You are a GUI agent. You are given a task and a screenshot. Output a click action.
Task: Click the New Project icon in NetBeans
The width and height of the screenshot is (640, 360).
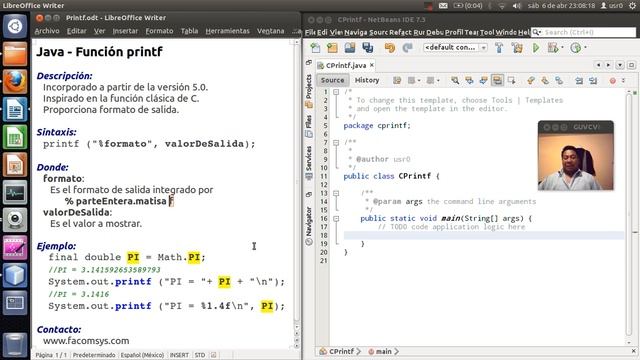point(332,48)
